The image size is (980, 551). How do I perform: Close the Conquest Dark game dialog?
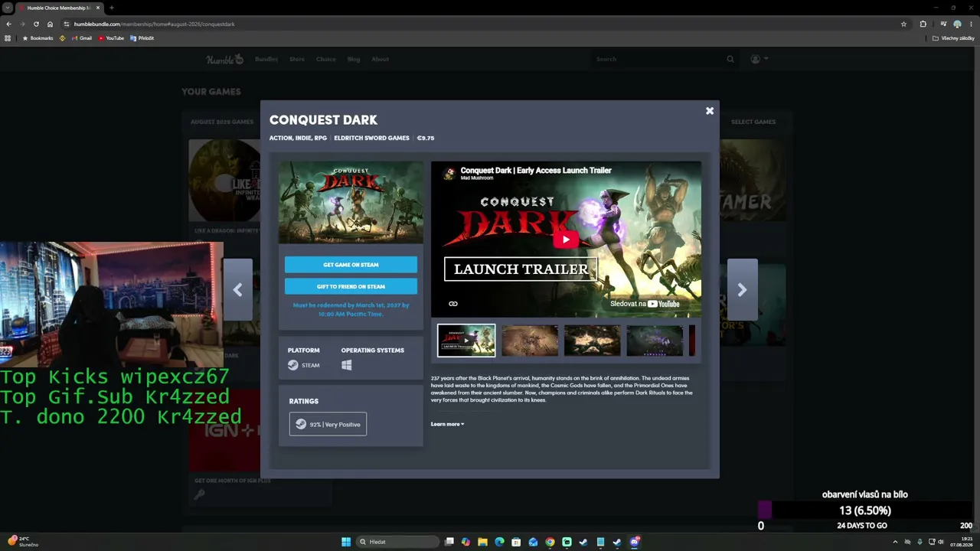[710, 111]
